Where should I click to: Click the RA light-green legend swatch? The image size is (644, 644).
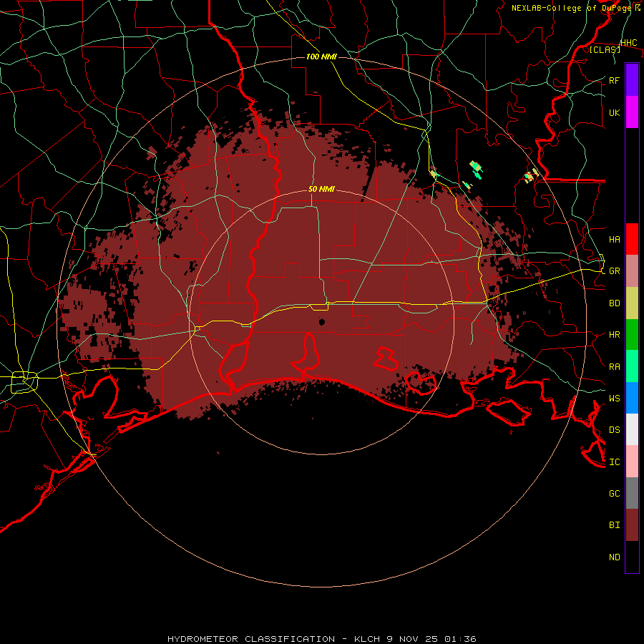click(632, 366)
